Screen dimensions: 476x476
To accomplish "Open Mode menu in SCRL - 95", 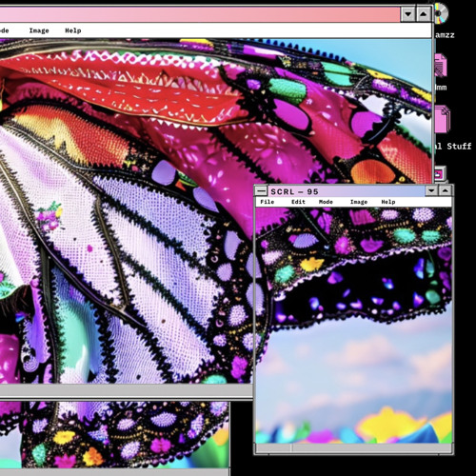I will pos(326,202).
